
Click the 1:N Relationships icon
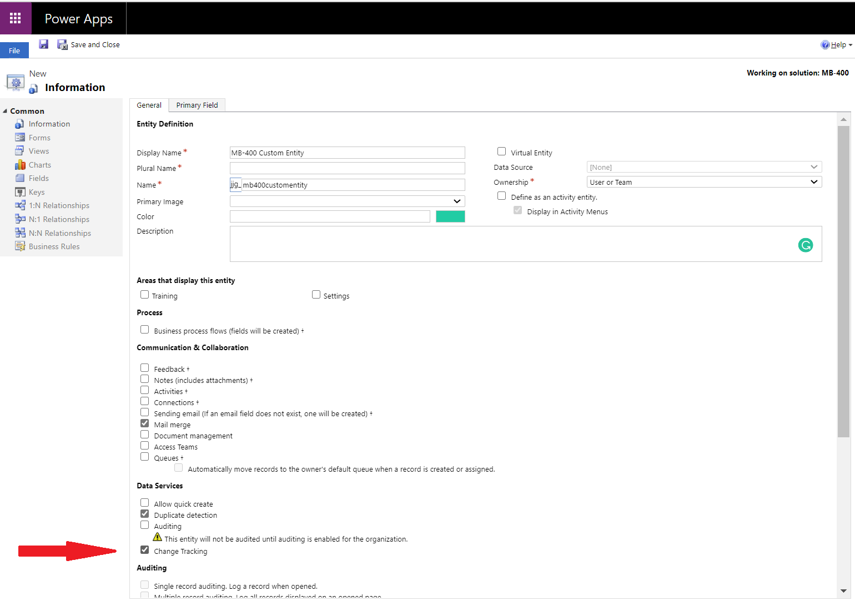[x=20, y=205]
